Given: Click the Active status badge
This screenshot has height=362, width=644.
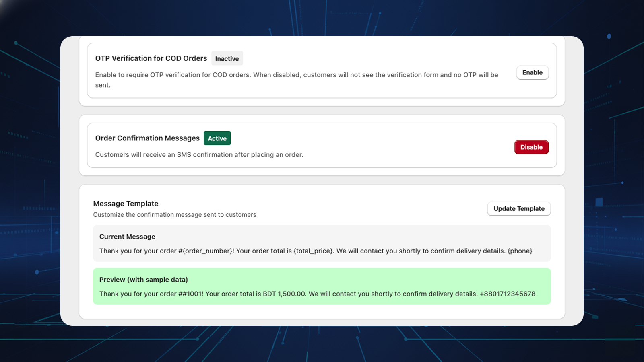Looking at the screenshot, I should [217, 138].
